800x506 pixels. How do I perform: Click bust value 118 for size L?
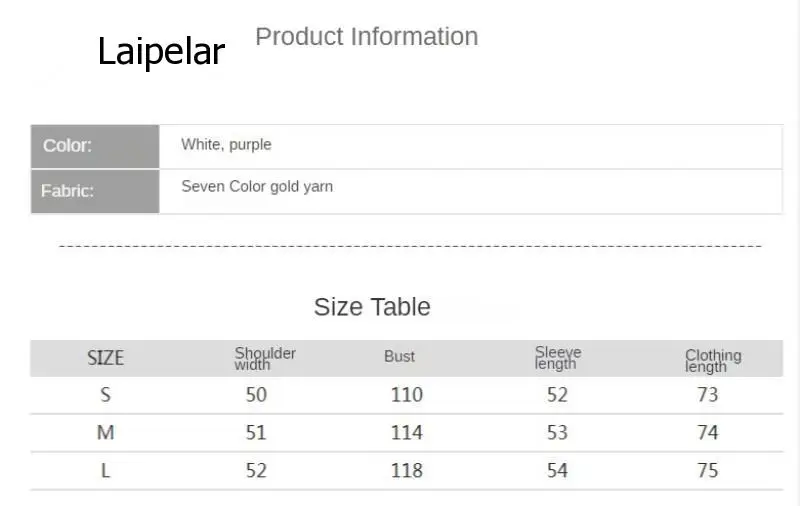407,470
